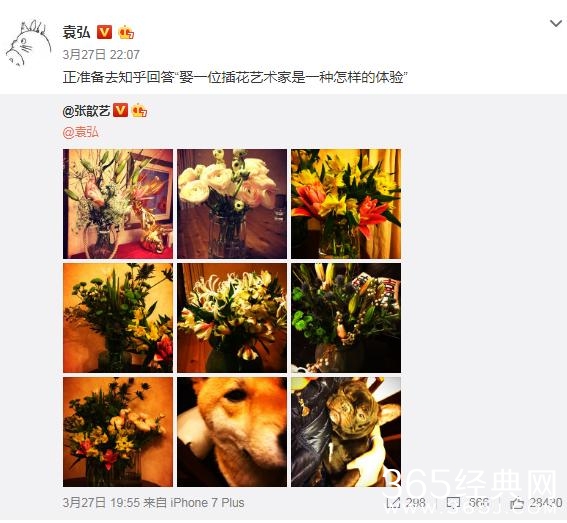Open the yellow and orange lily photo
567x523 pixels.
tap(346, 204)
